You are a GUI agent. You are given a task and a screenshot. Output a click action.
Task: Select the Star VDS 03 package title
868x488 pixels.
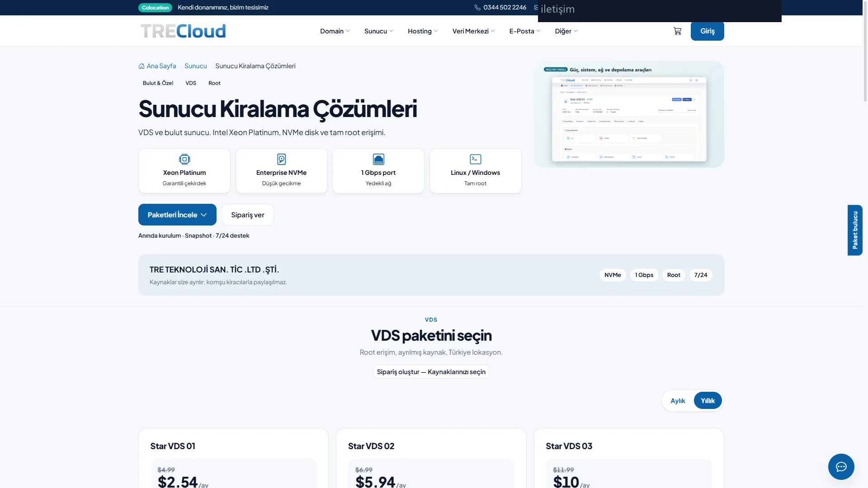tap(569, 446)
